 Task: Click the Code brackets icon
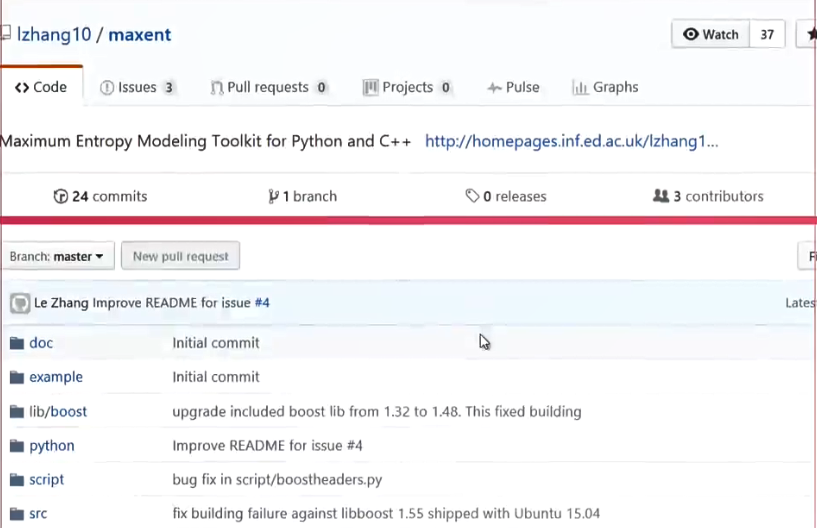22,88
